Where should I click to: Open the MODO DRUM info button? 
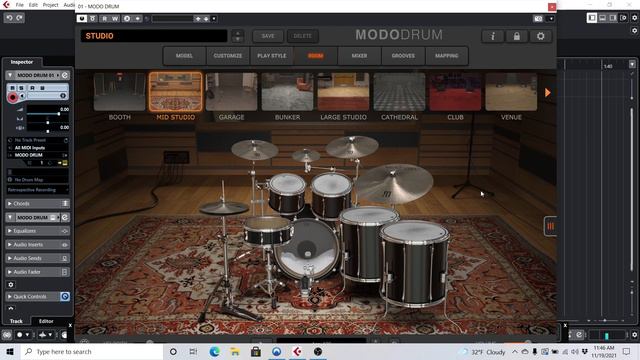[x=493, y=36]
